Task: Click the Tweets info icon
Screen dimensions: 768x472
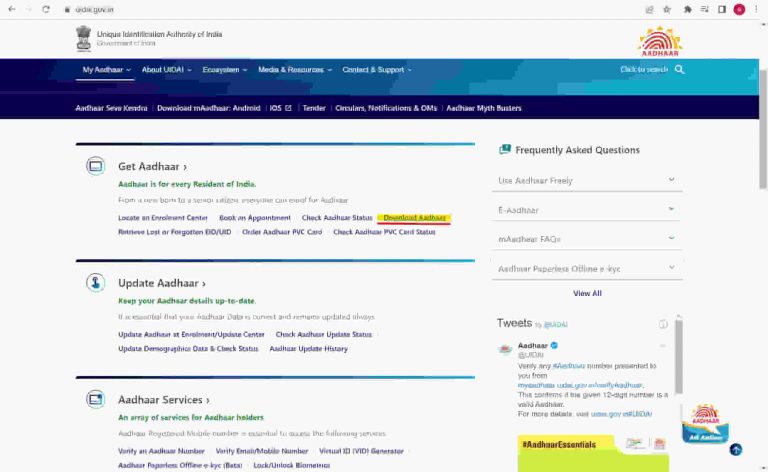Action: [663, 324]
